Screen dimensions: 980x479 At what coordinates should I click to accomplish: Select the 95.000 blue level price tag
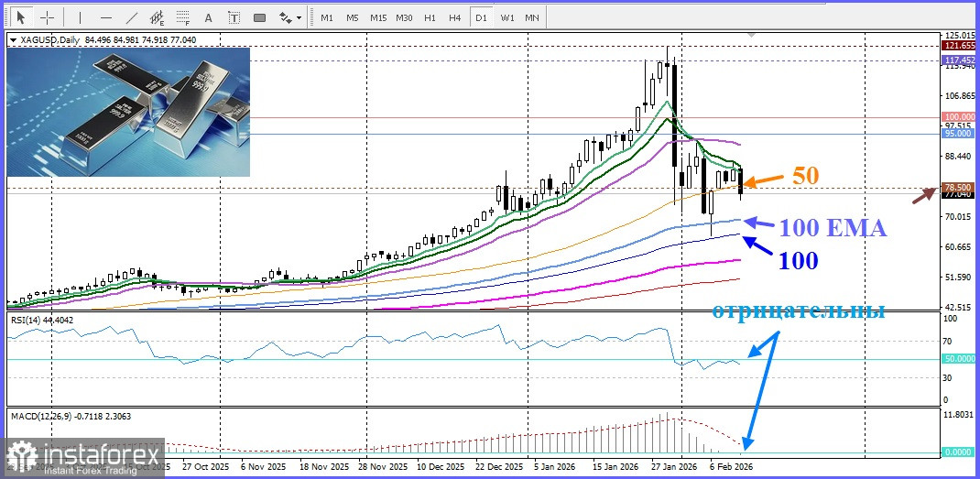tap(959, 133)
